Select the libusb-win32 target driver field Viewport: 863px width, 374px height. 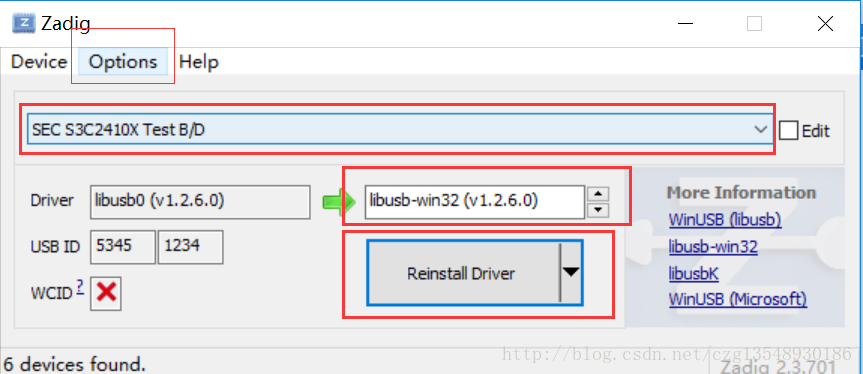point(474,202)
